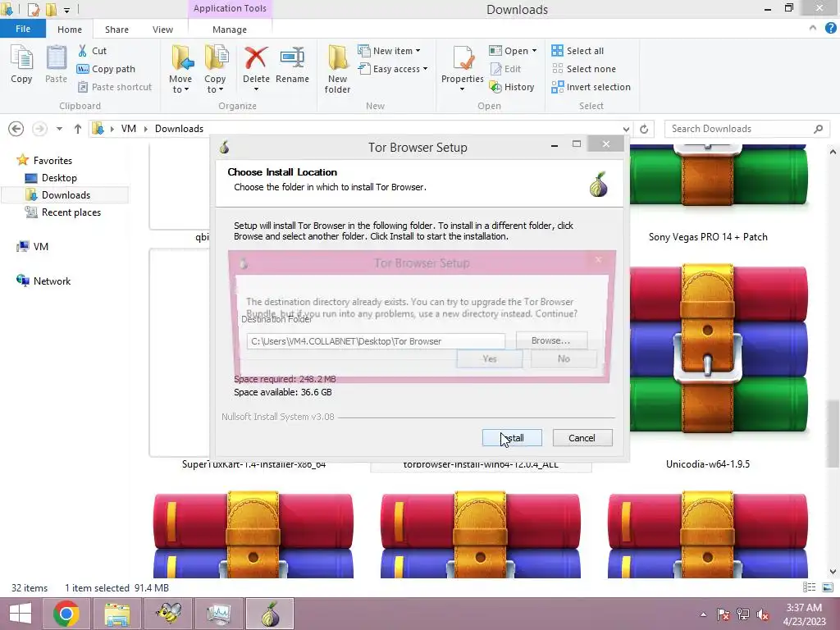Image resolution: width=840 pixels, height=630 pixels.
Task: Click the Edit command in Open group
Action: [x=505, y=69]
